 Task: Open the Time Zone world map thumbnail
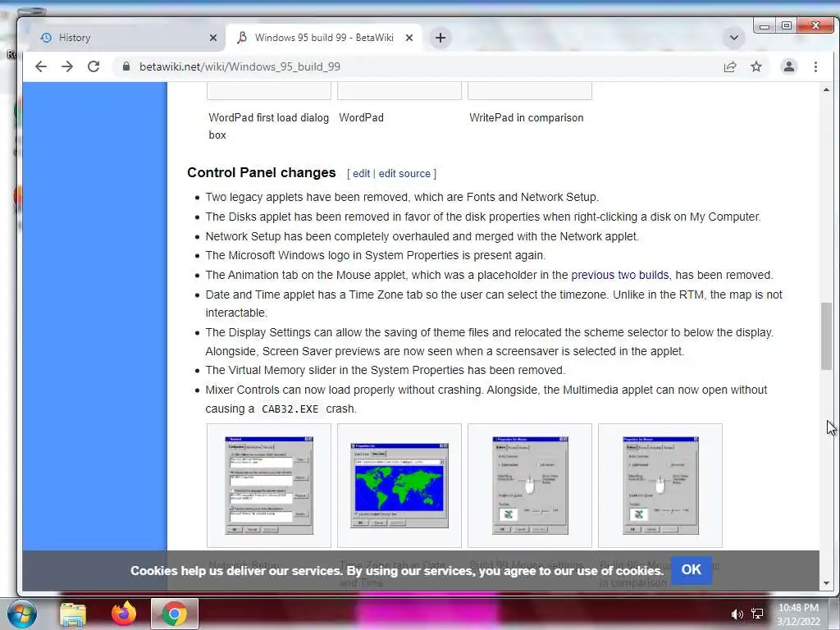click(399, 486)
